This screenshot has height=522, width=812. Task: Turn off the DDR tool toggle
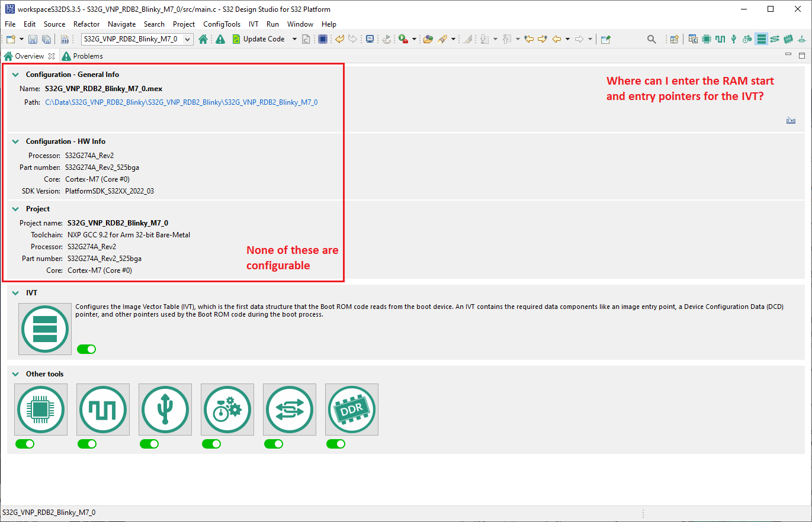[336, 443]
